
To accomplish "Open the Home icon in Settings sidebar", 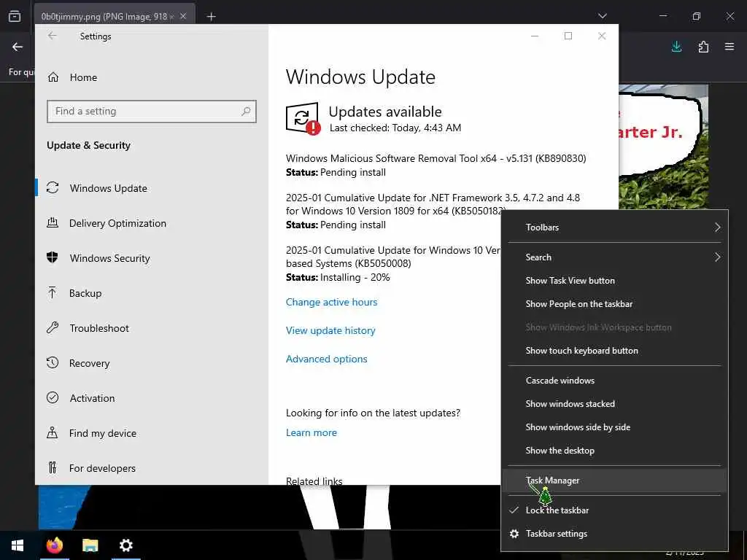I will (53, 77).
